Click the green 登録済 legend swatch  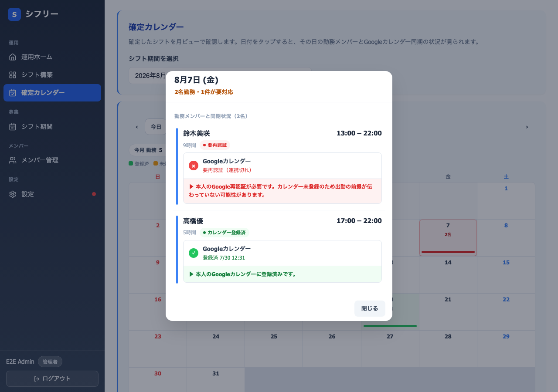click(x=131, y=164)
